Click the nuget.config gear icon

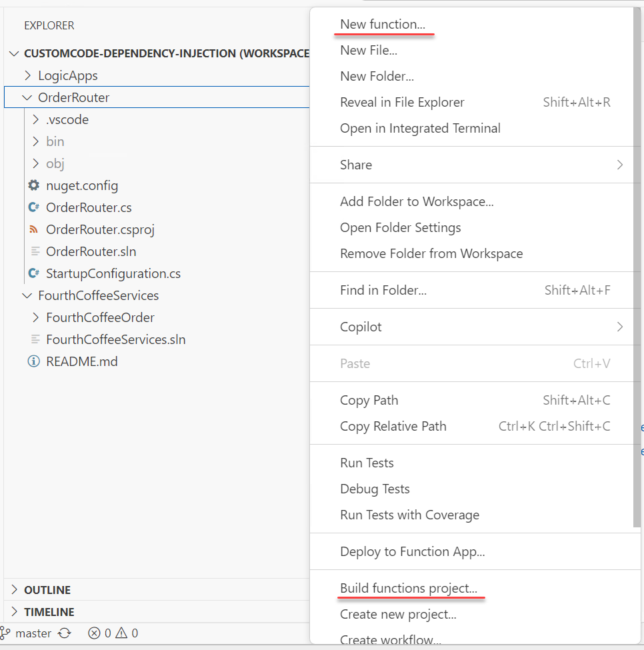tap(33, 185)
